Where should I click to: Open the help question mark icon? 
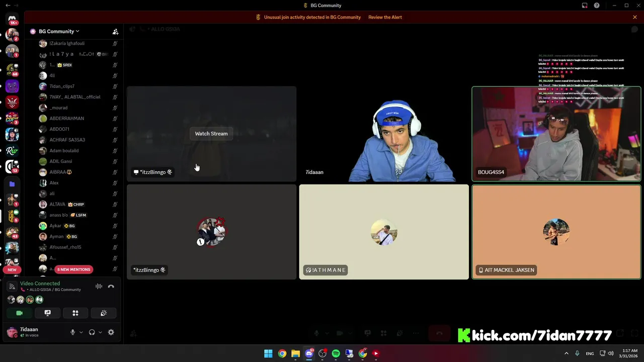597,6
